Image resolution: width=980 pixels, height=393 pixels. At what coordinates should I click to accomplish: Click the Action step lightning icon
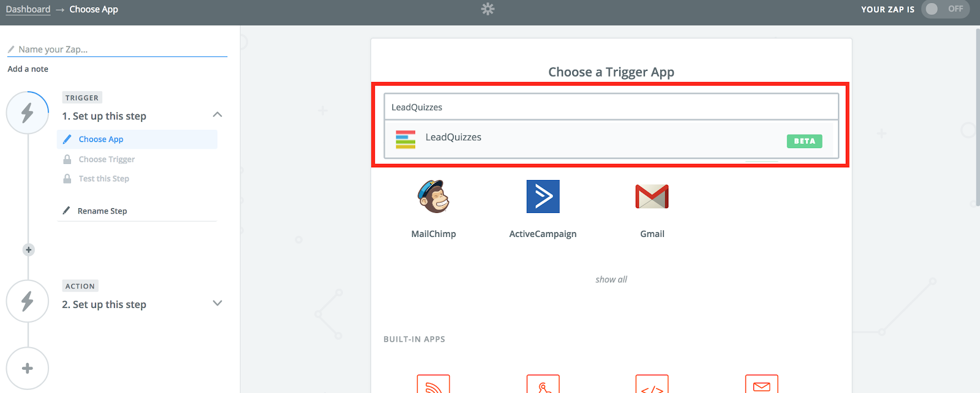point(28,301)
